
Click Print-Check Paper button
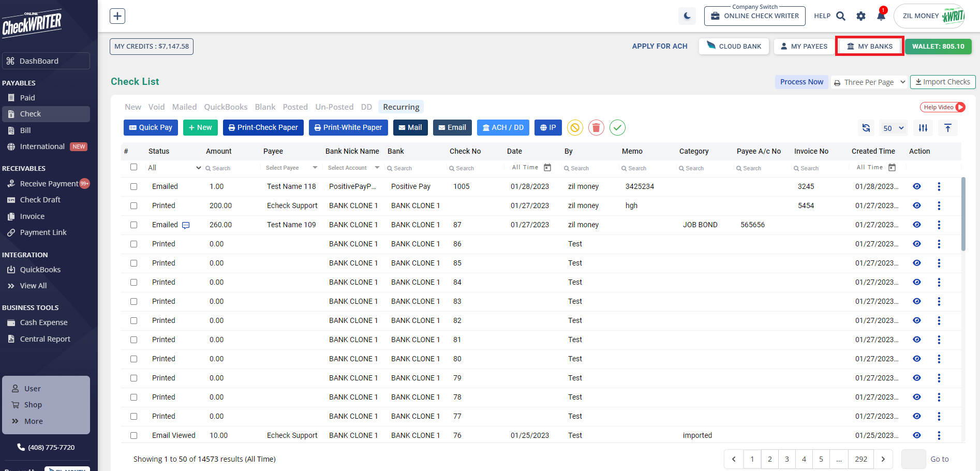[263, 127]
